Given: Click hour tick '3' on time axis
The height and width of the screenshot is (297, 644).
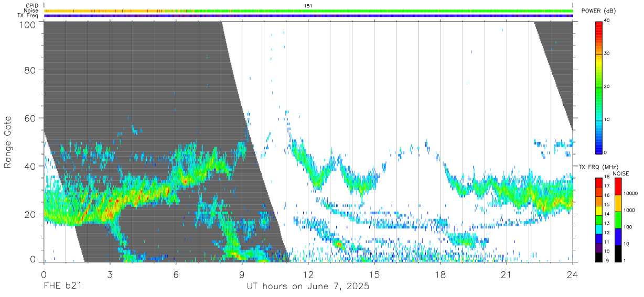Looking at the screenshot, I should click(x=110, y=274).
